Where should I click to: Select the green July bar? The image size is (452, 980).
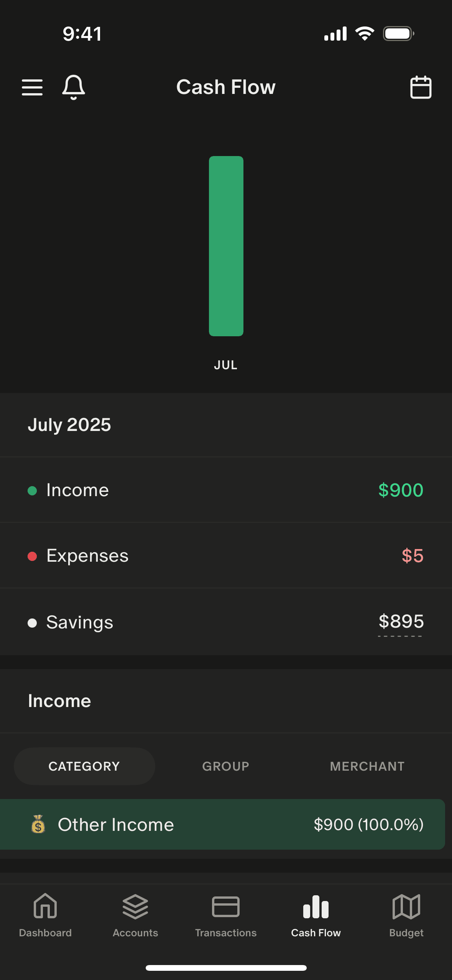point(226,246)
